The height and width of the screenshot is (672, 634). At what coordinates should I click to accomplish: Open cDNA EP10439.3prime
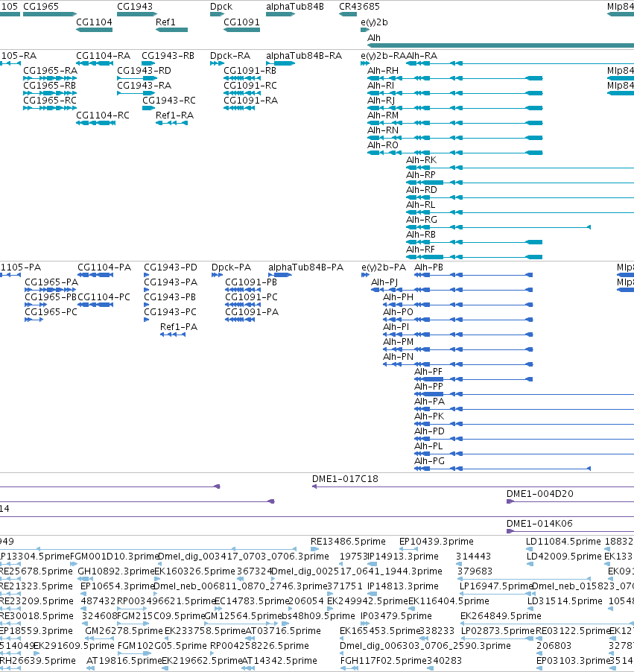pos(408,549)
